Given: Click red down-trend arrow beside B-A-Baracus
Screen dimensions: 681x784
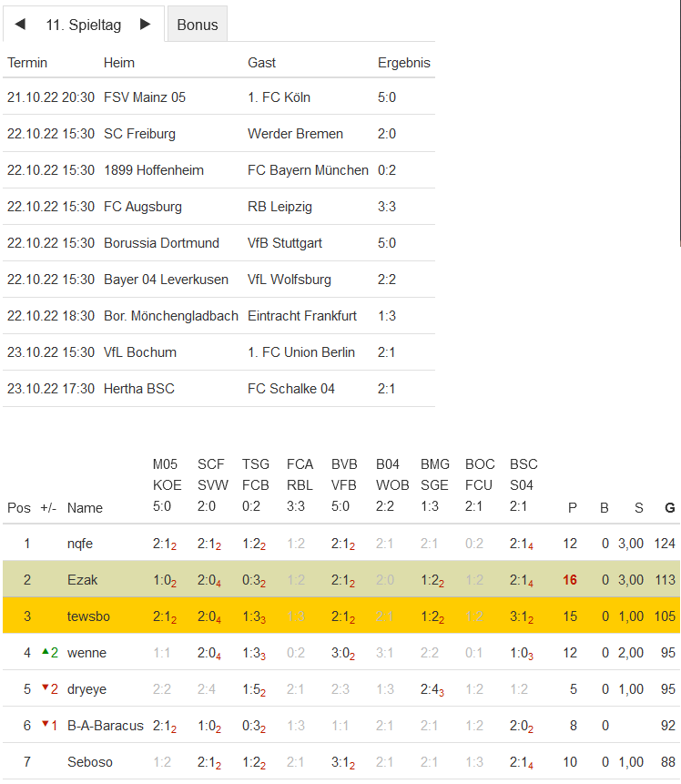Looking at the screenshot, I should tap(46, 725).
